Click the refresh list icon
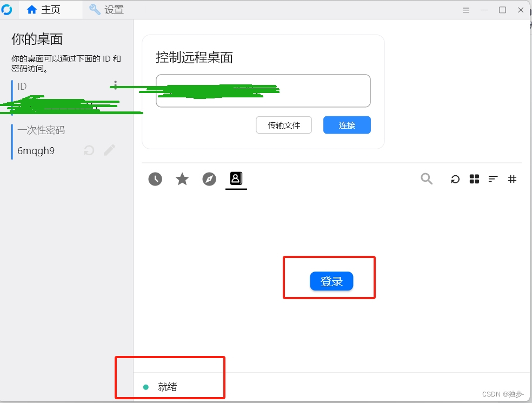Screen dimensions: 532x403 [x=455, y=179]
